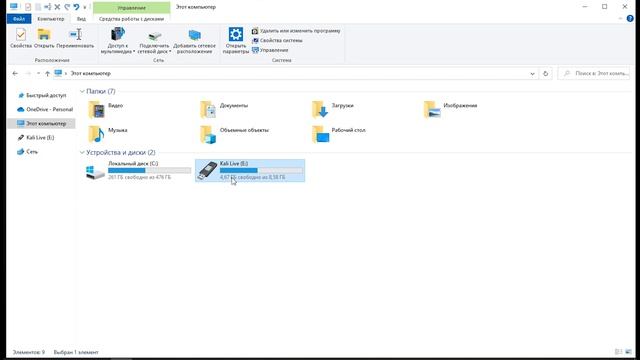Open the address bar history dropdown
The image size is (640, 360).
532,73
